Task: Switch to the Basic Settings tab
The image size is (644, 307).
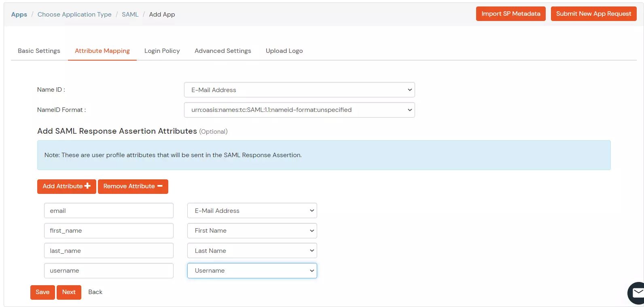Action: point(39,51)
